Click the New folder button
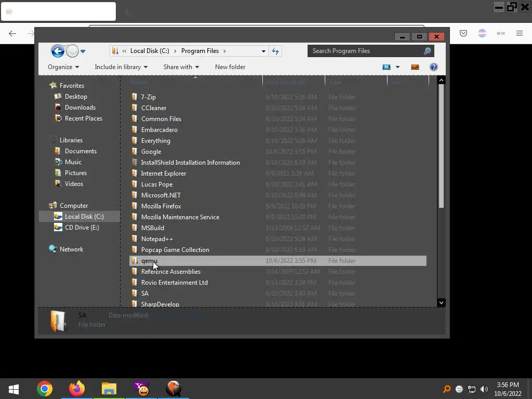Image resolution: width=532 pixels, height=399 pixels. pyautogui.click(x=230, y=67)
